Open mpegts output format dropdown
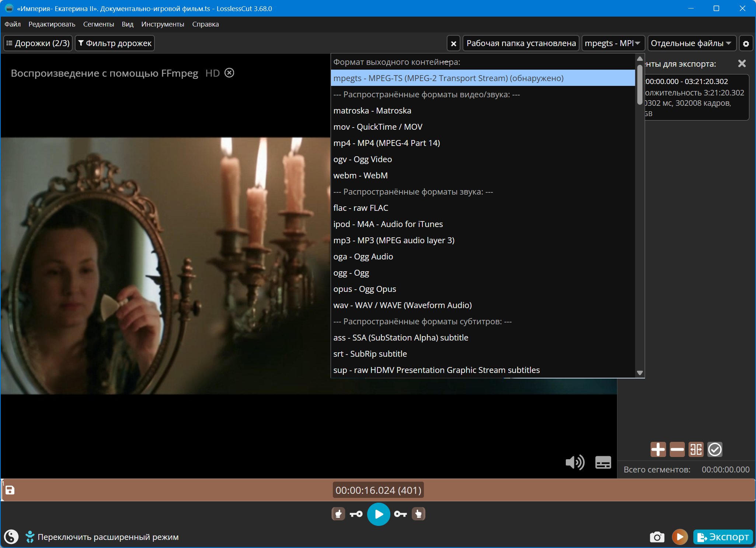The width and height of the screenshot is (756, 548). pos(613,43)
